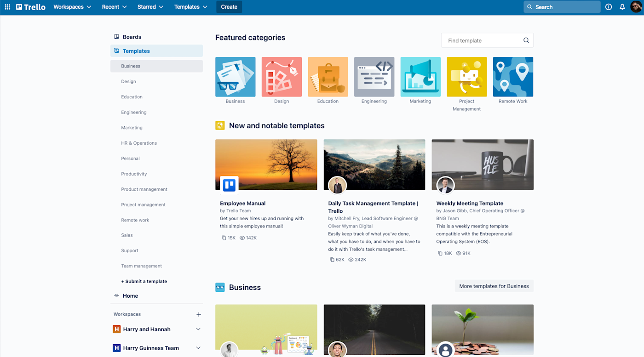Select the Business category icon

pos(236,77)
